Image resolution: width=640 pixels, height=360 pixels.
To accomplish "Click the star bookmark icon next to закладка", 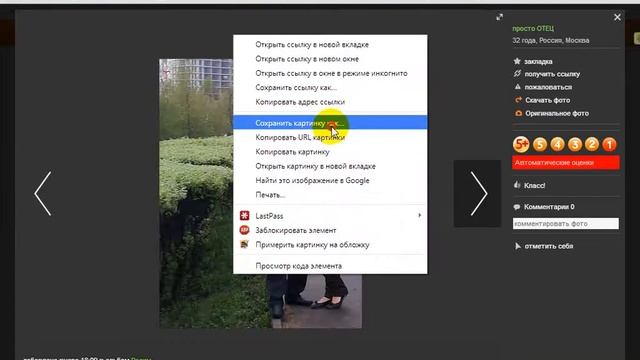I will pos(517,61).
